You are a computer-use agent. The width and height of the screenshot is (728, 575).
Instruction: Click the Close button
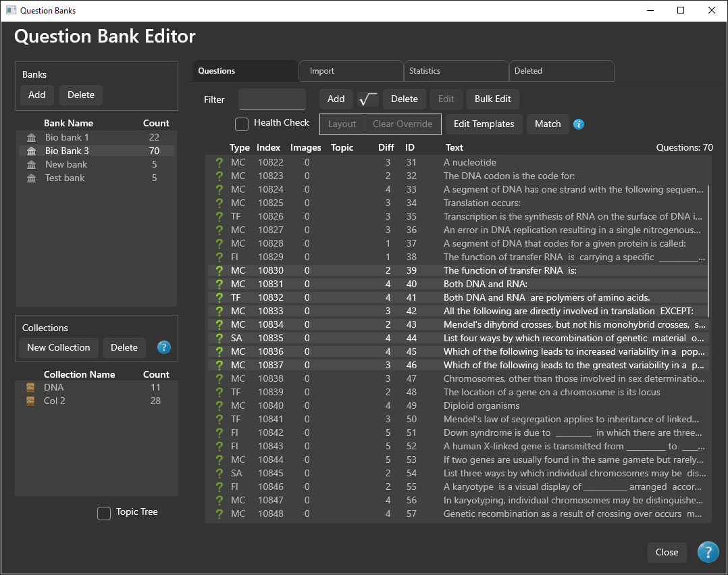coord(667,552)
